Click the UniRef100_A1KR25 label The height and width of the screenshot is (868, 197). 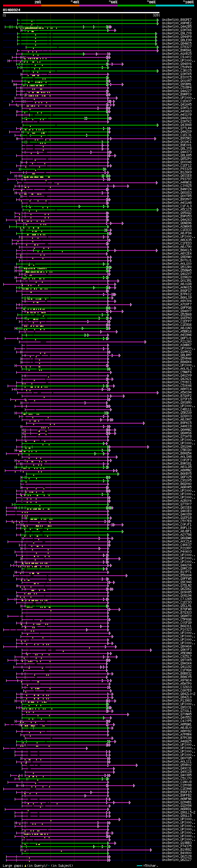(177, 54)
